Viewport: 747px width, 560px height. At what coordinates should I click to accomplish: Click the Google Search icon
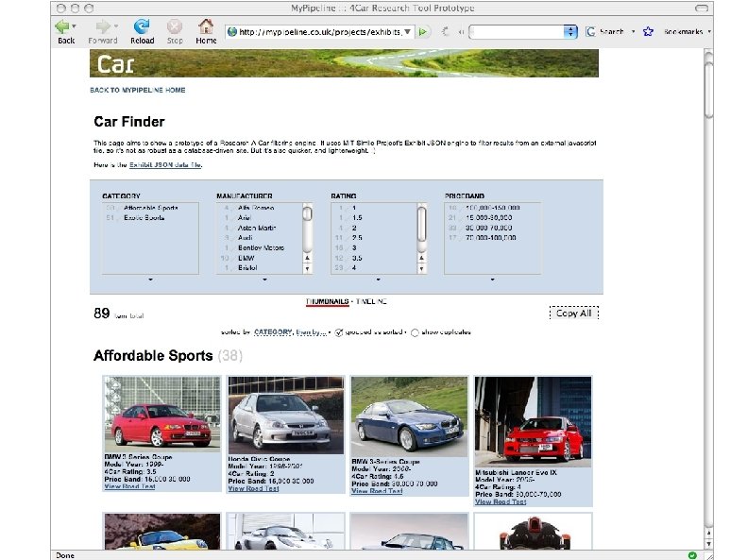(x=591, y=32)
